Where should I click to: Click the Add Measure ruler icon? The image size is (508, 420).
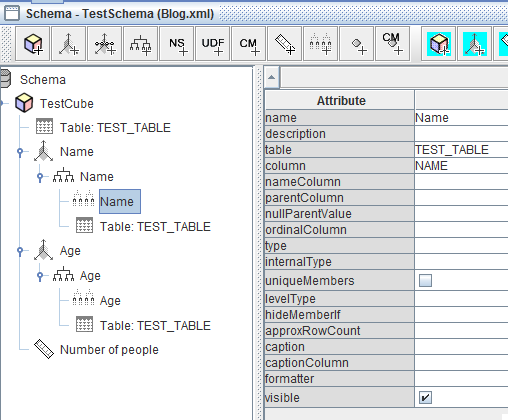(285, 44)
